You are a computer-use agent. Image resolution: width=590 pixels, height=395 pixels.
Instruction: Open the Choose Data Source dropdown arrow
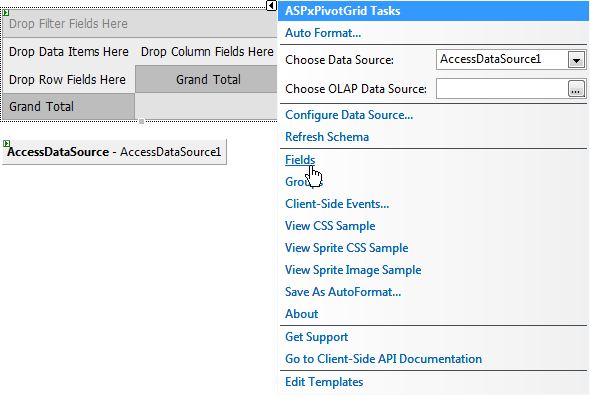tap(576, 60)
